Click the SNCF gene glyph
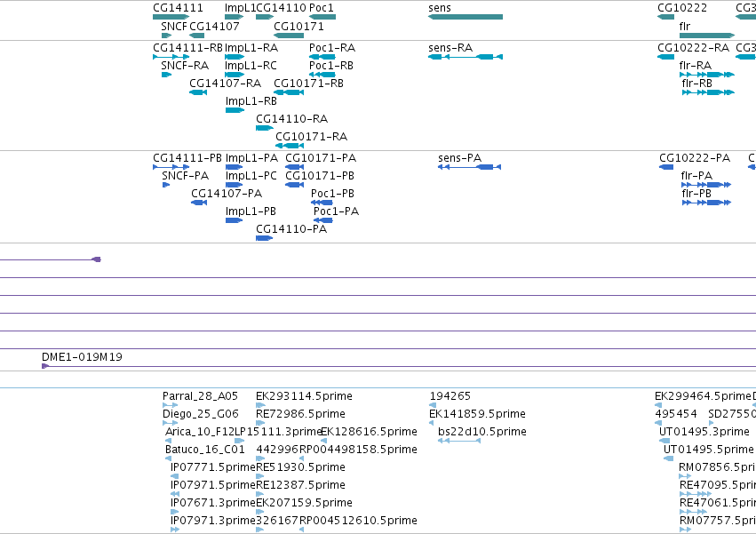The image size is (756, 534). pos(167,36)
